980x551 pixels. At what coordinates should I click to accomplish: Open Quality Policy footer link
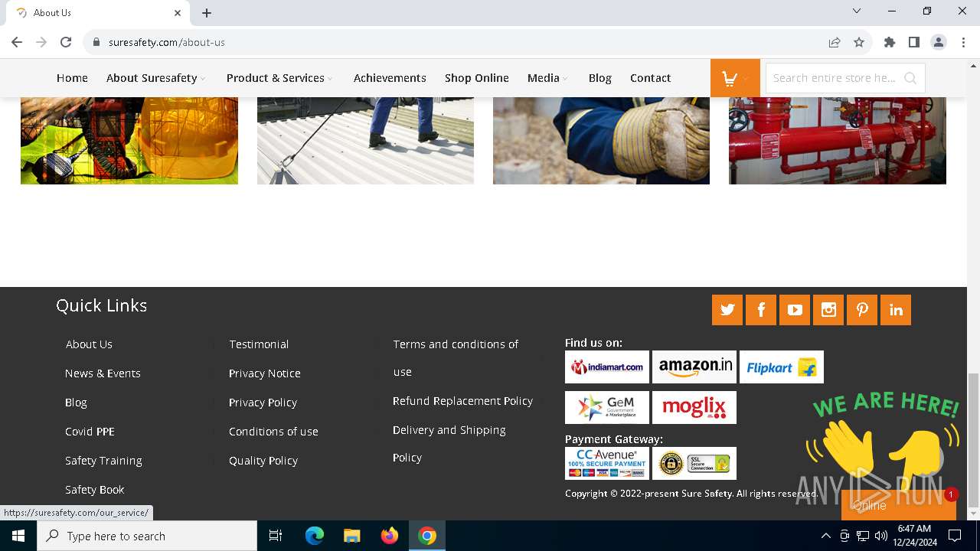(263, 461)
